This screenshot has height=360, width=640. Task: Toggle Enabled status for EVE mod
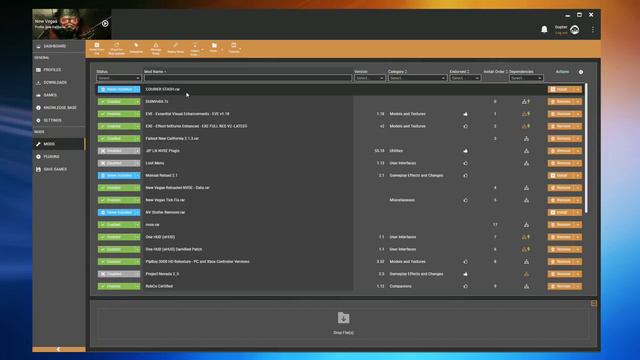[x=116, y=114]
